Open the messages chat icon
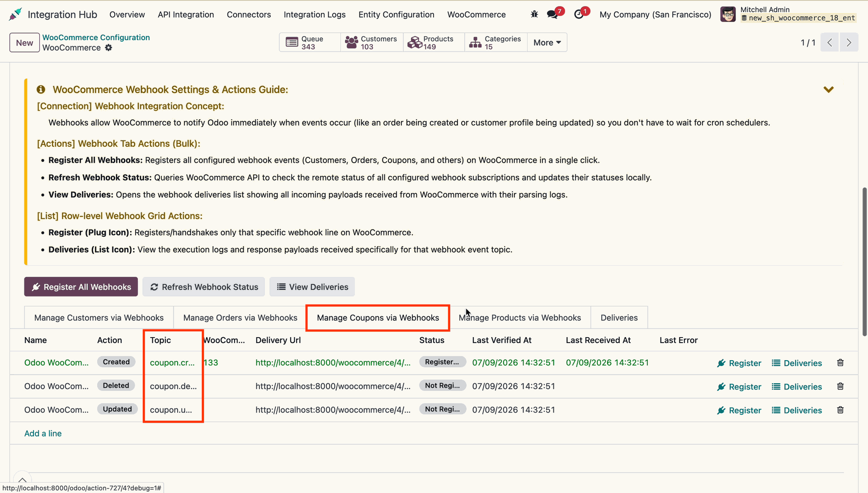This screenshot has height=493, width=868. coord(552,14)
